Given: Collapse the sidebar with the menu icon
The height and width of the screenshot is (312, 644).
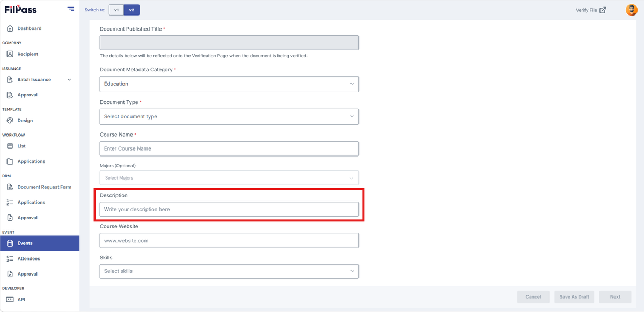Looking at the screenshot, I should pos(71,9).
